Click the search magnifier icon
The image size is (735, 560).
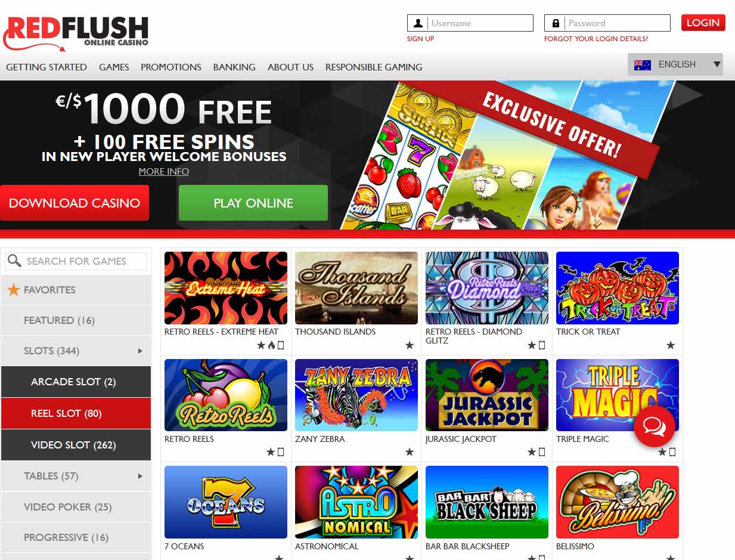(x=15, y=261)
